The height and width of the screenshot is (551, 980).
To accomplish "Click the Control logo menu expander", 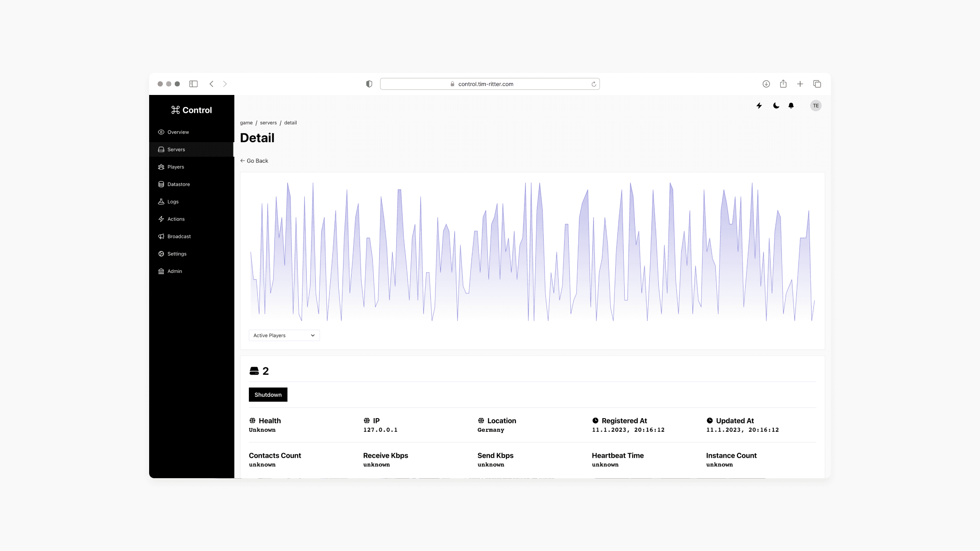I will pos(191,110).
